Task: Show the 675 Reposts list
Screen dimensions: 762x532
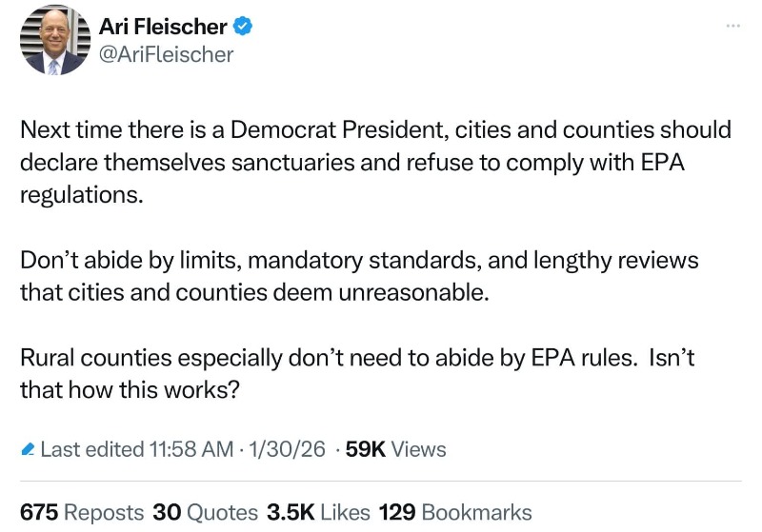Action: click(x=82, y=512)
